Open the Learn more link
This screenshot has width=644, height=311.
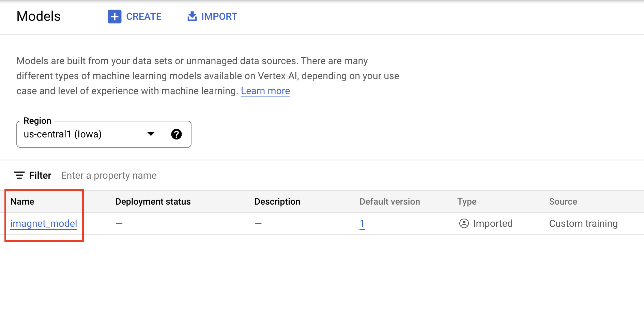point(265,91)
